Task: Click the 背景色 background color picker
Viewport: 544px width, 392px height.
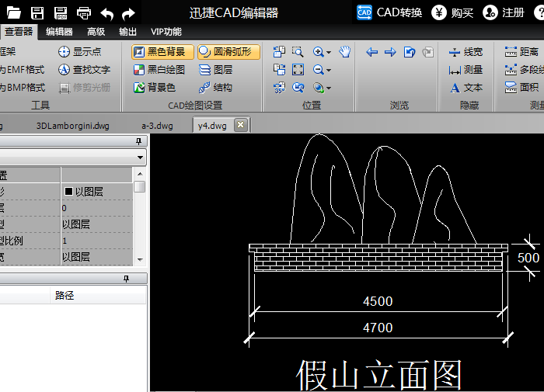Action: point(155,88)
